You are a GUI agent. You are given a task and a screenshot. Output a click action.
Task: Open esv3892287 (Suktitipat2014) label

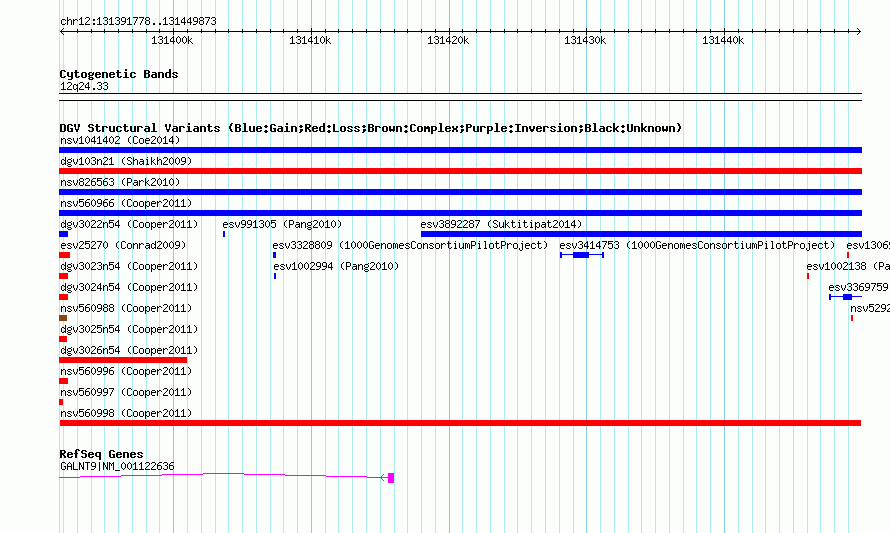pos(501,224)
